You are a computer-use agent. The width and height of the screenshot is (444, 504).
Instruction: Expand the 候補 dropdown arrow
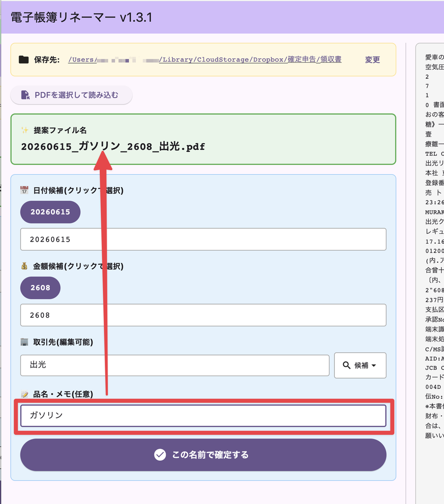pyautogui.click(x=374, y=366)
